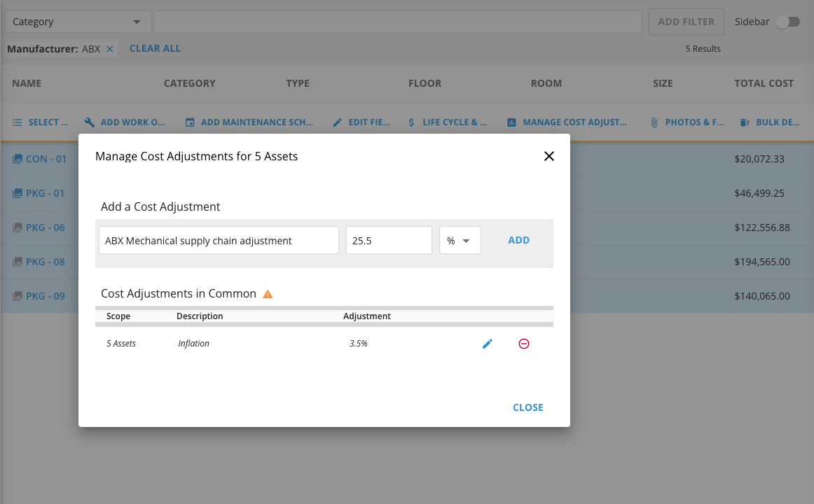Click the image icon beside CON - 01

[18, 159]
